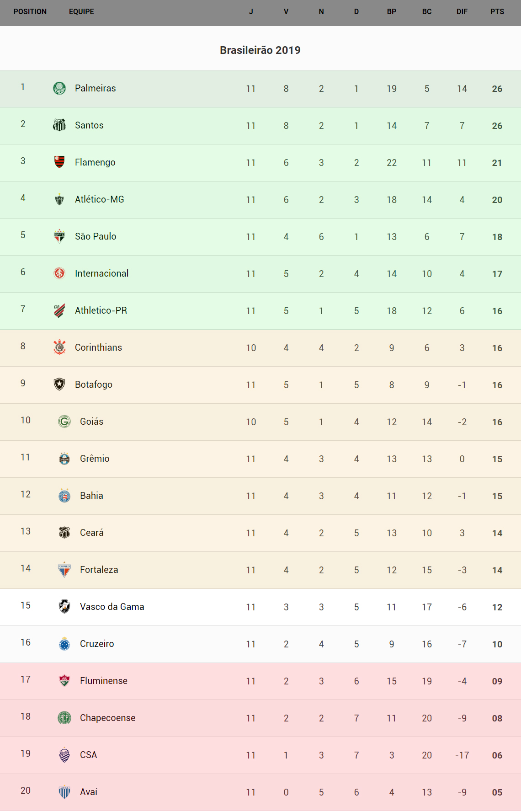Click the Cruzeiro club crest icon

pos(64,644)
